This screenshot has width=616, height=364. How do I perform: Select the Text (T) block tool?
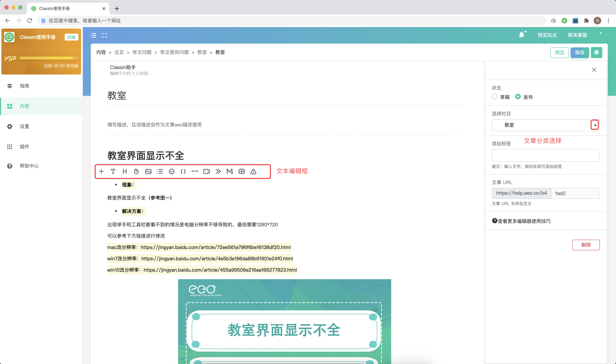click(x=113, y=172)
